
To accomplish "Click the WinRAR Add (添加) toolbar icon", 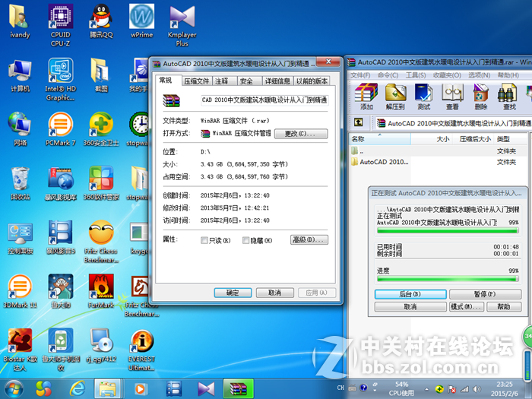I will coord(366,97).
